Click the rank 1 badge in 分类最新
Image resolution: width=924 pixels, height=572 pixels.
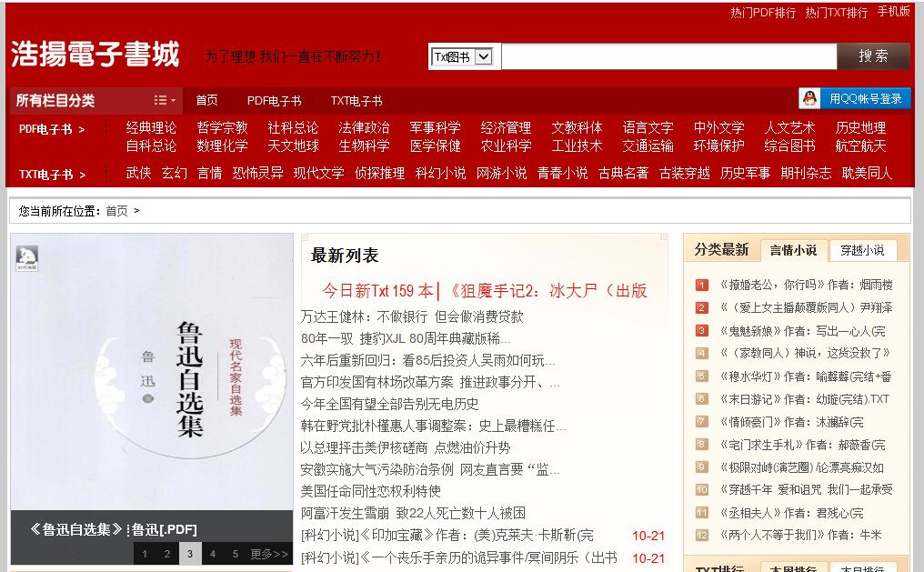[x=701, y=286]
